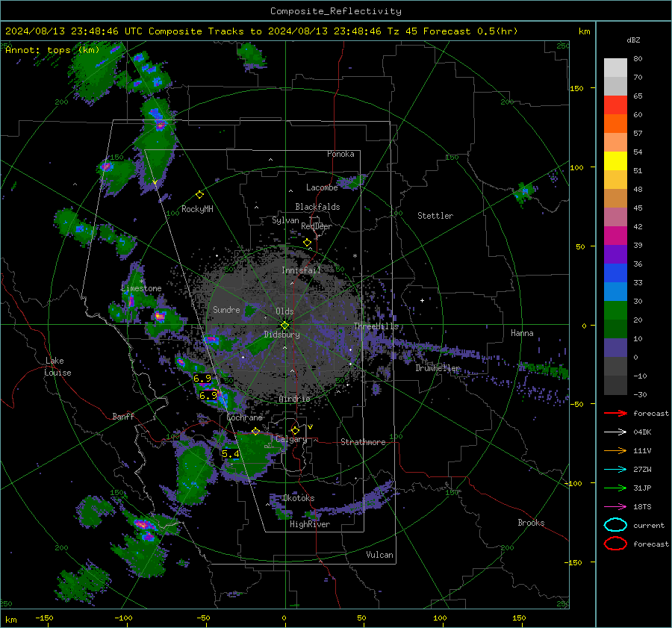This screenshot has width=672, height=628.
Task: Click the red forecast ellipse legend icon
Action: [x=615, y=544]
